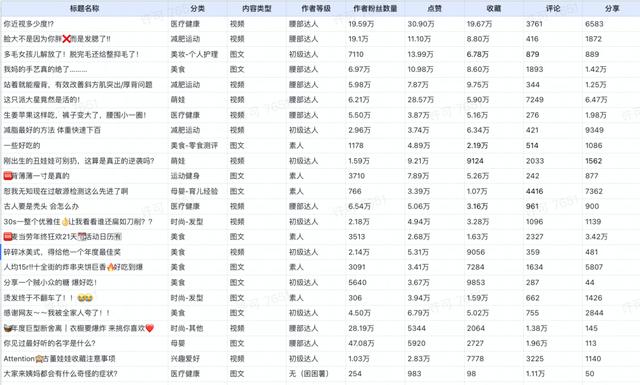Select the title 你见过最好听的名字是什么?
640x385 pixels.
[x=49, y=343]
